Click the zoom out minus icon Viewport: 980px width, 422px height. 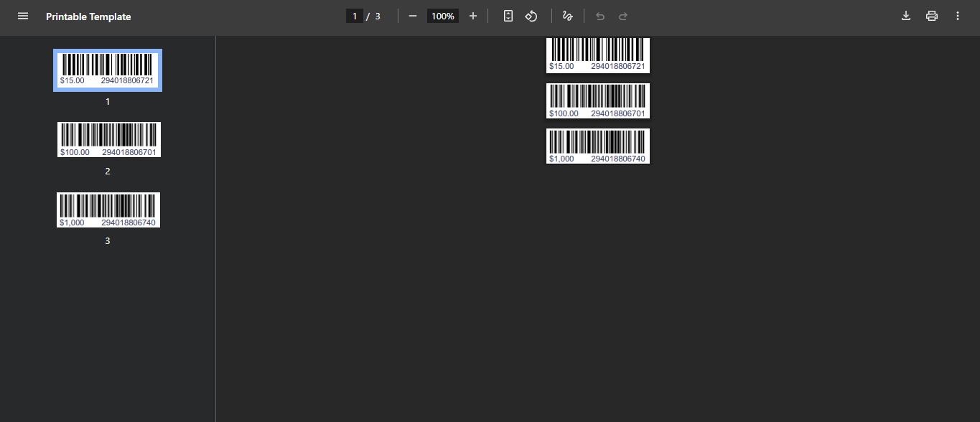(413, 16)
